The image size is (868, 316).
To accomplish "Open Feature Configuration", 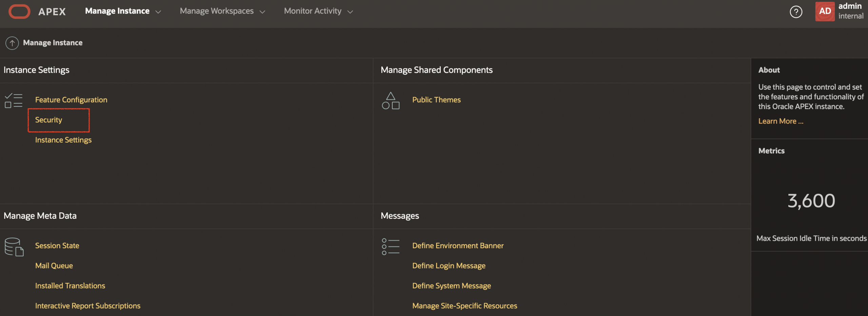I will pos(71,100).
